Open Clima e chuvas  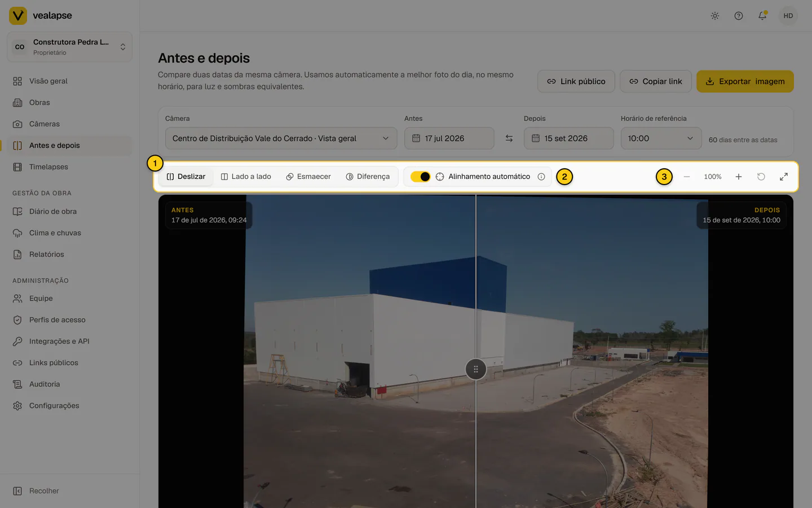70,233
